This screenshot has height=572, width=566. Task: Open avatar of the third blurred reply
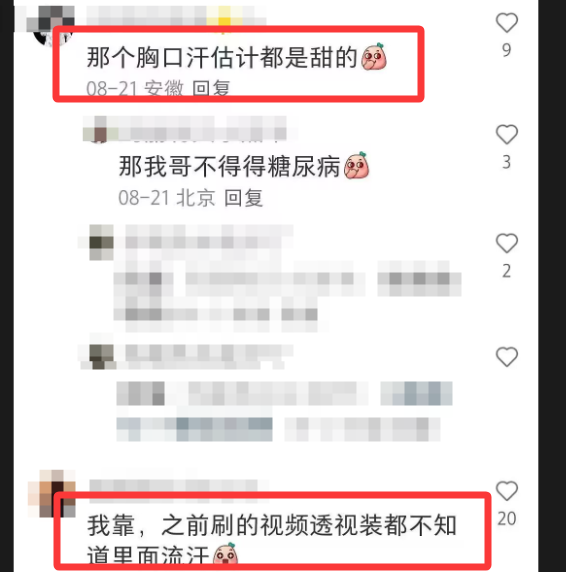coord(101,242)
